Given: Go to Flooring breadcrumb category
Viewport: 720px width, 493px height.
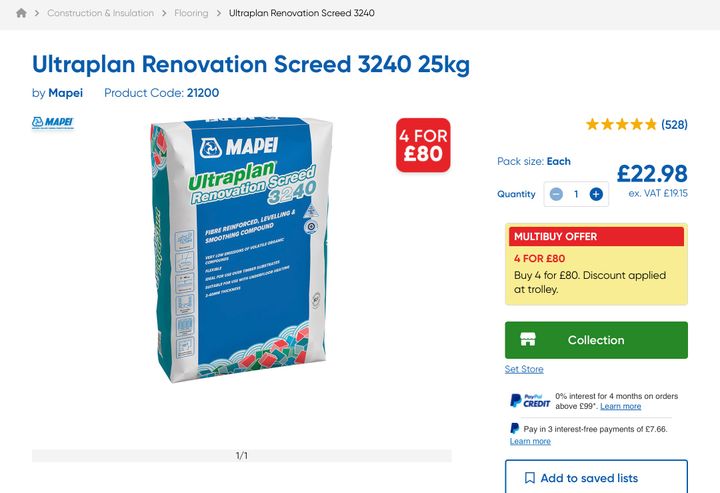Looking at the screenshot, I should (191, 14).
